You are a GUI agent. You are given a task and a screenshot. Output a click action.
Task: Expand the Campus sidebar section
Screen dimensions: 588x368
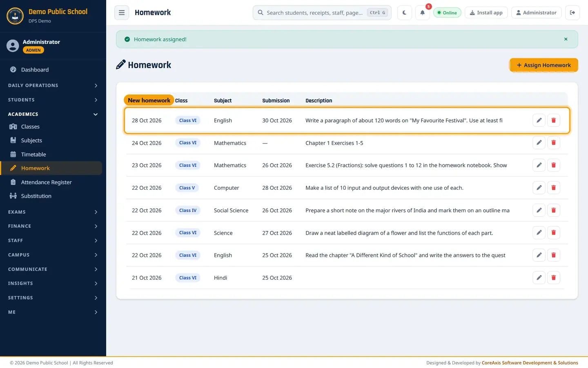coord(53,255)
